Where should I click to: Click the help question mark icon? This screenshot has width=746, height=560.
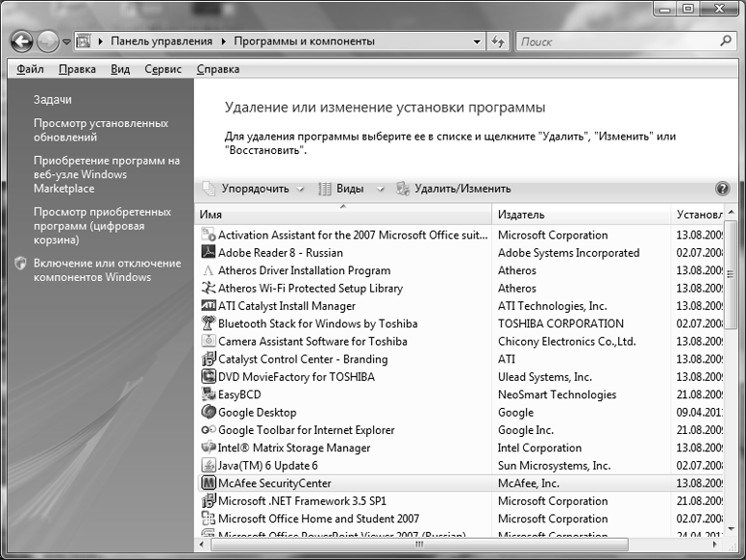[722, 189]
